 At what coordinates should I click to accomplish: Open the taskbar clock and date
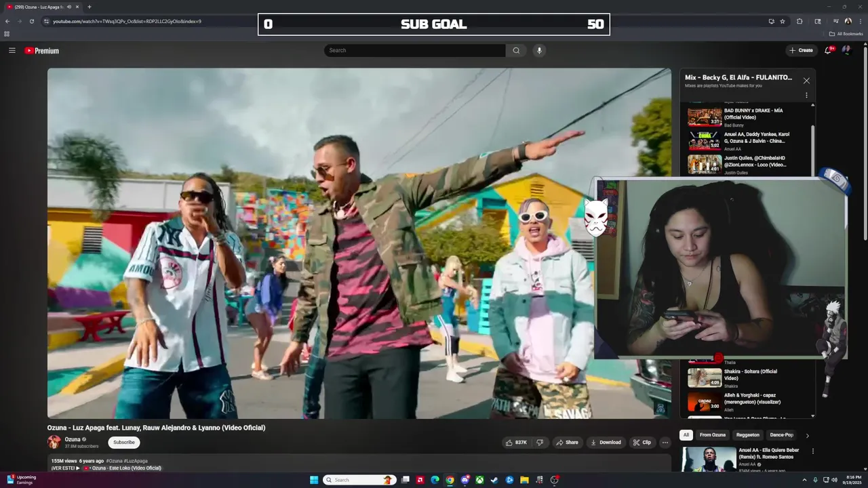(x=850, y=480)
